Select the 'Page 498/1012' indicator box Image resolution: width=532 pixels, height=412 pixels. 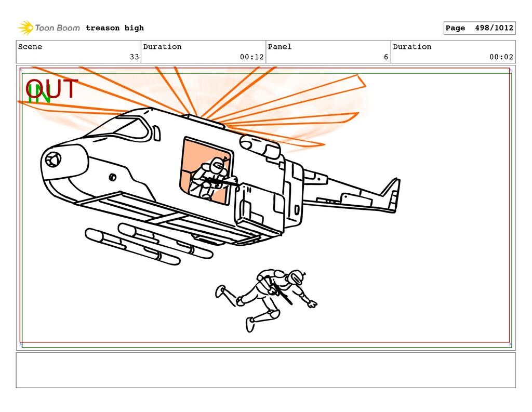[x=480, y=28]
